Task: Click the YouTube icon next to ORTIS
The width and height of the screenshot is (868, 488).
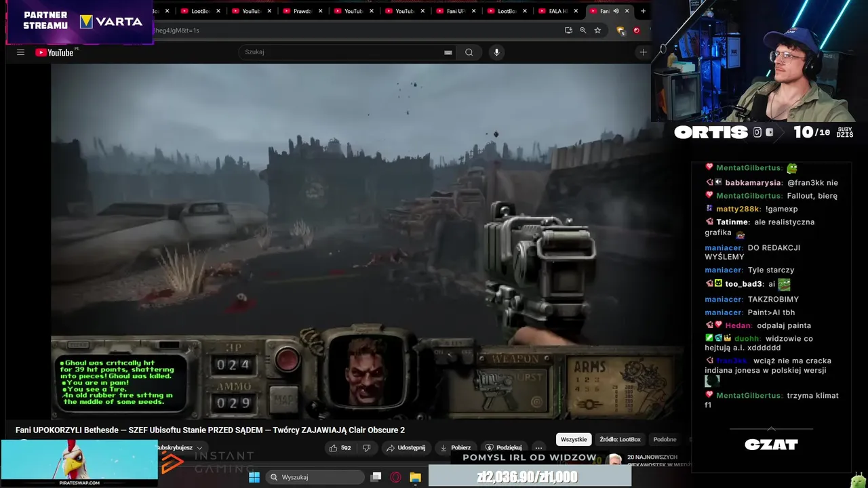Action: [x=769, y=132]
